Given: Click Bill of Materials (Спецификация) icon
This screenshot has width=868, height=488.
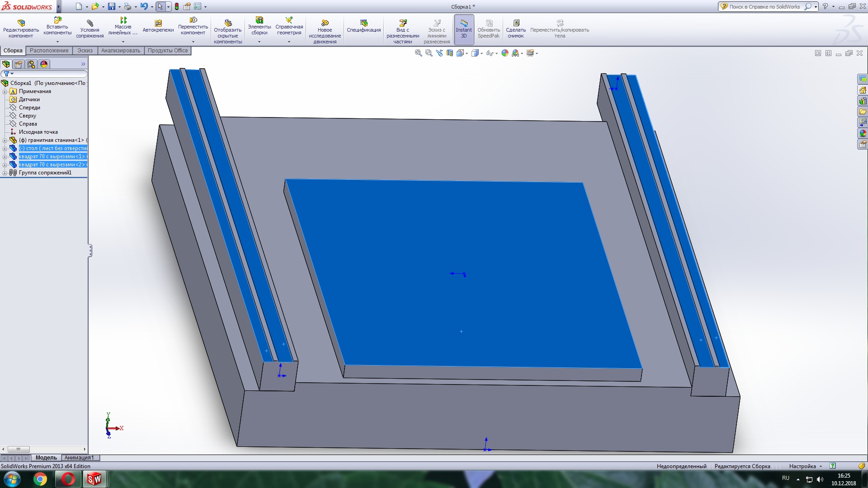Looking at the screenshot, I should coord(363,23).
